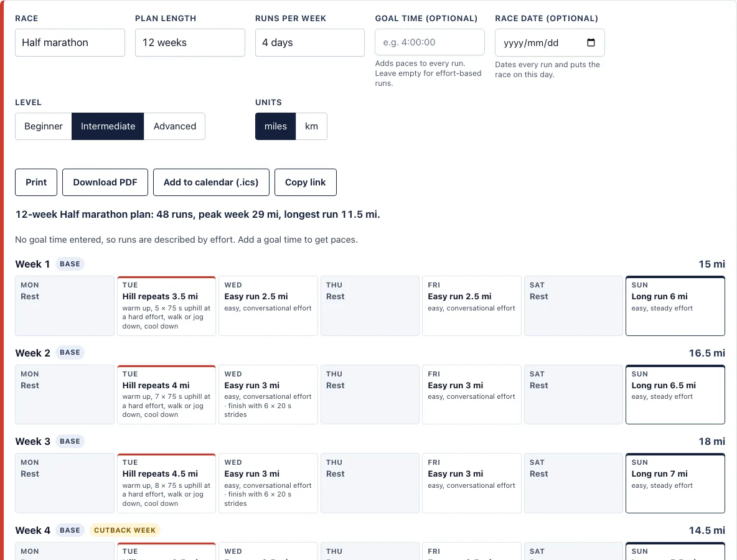Switch units to km
Image resolution: width=737 pixels, height=560 pixels.
pyautogui.click(x=311, y=126)
